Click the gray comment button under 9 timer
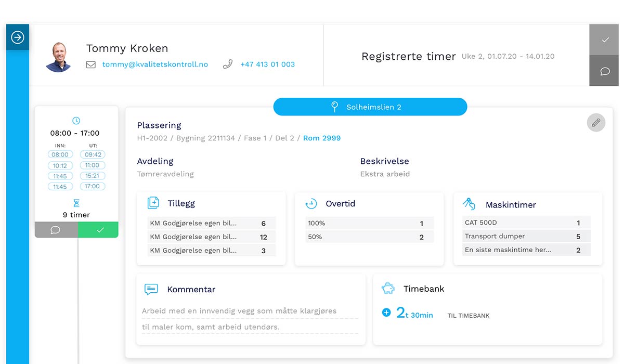The image size is (624, 364). (56, 230)
